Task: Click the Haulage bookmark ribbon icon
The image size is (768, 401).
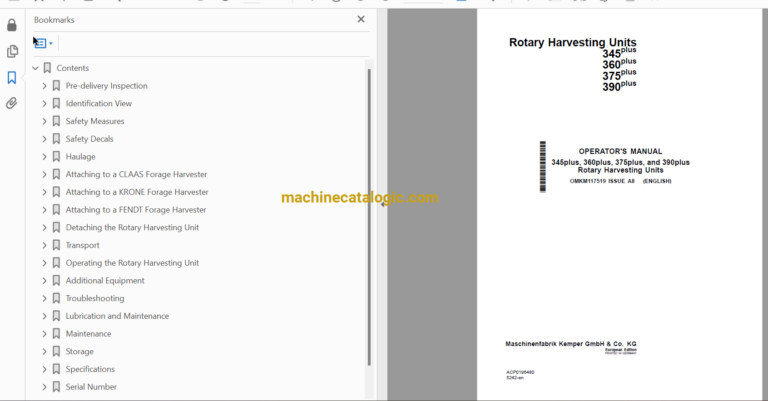Action: [x=56, y=157]
